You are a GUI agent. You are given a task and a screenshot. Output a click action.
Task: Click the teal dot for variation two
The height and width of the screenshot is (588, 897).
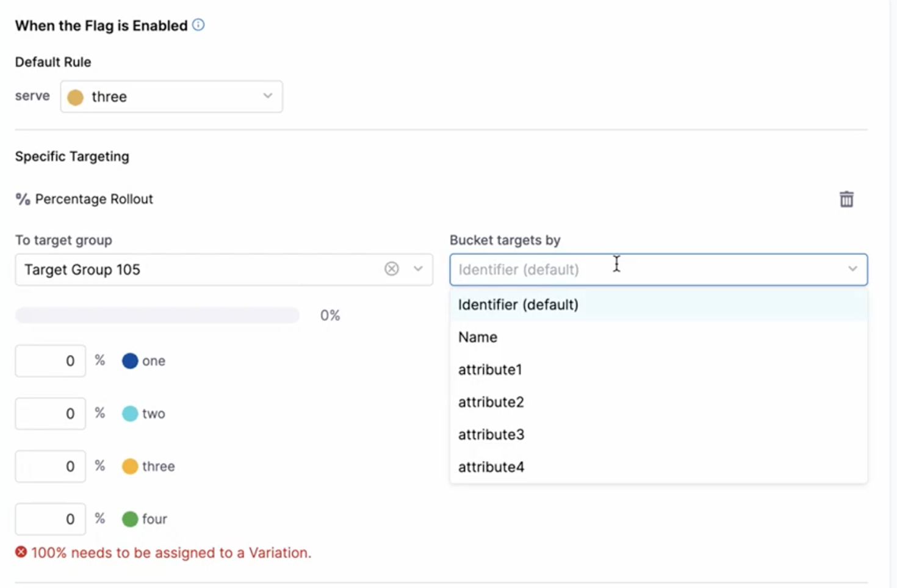pyautogui.click(x=130, y=414)
